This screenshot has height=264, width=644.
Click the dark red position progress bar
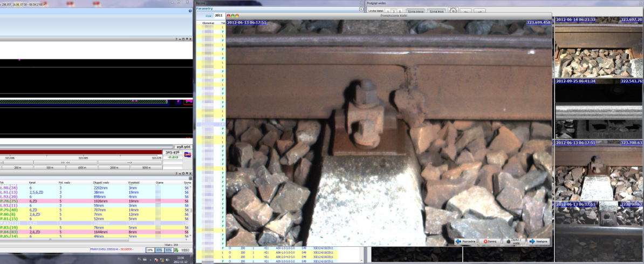(x=81, y=152)
